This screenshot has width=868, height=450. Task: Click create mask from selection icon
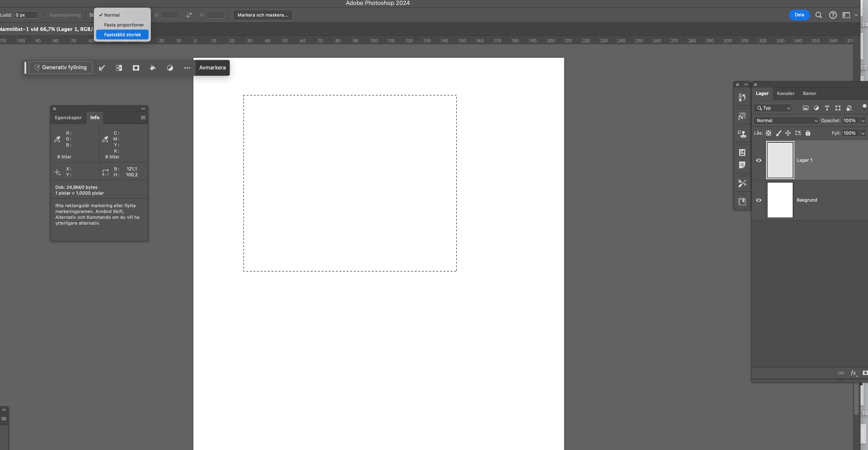136,68
